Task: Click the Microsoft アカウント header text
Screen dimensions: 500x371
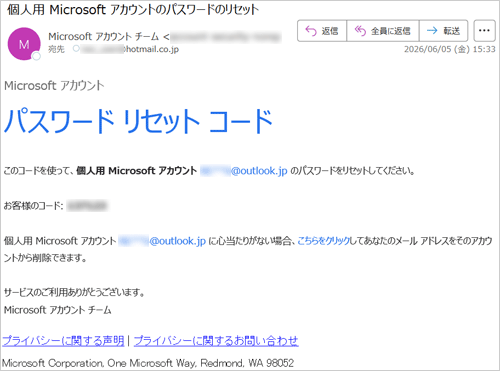Action: [54, 86]
